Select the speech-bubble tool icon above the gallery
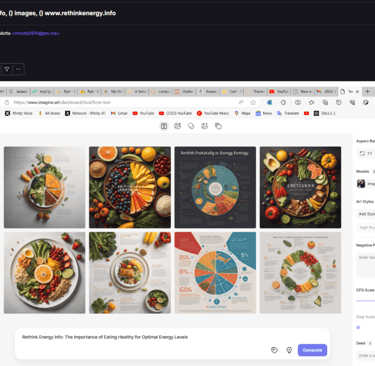Image resolution: width=375 pixels, height=366 pixels. point(191,126)
